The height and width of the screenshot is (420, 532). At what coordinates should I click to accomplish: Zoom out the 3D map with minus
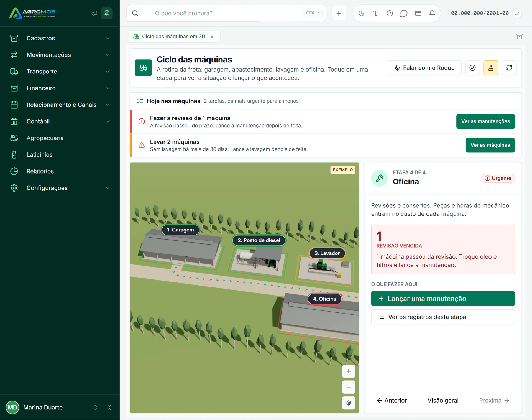click(x=349, y=387)
